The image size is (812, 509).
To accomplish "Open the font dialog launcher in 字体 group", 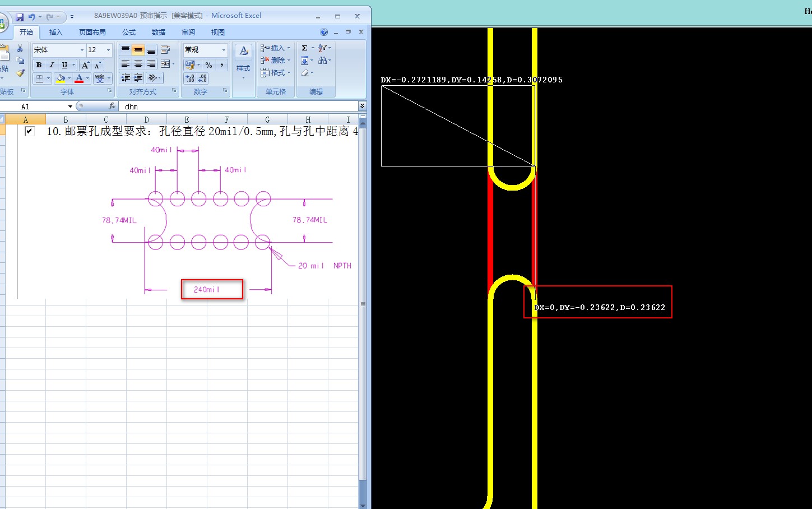I will coord(110,91).
